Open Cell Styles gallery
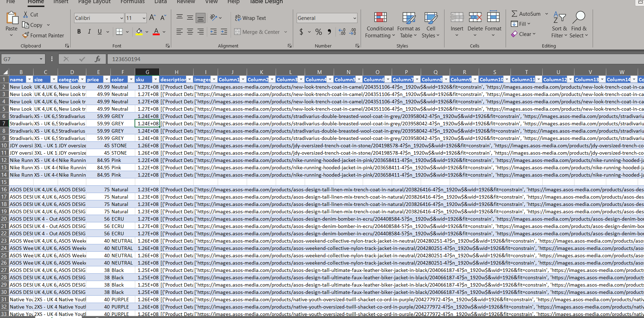 [x=430, y=24]
